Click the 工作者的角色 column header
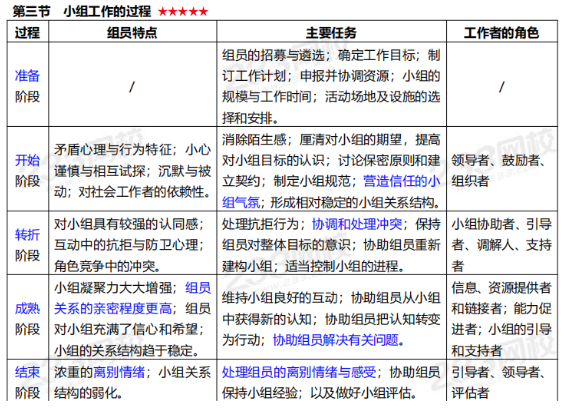The height and width of the screenshot is (409, 566). point(501,32)
